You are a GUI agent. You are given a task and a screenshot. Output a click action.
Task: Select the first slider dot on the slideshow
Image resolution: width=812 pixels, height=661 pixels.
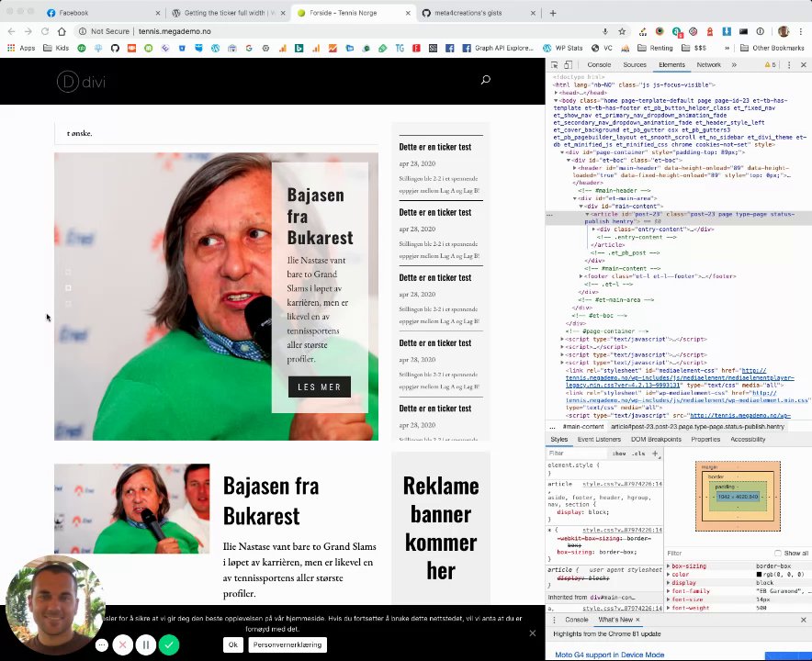point(68,272)
